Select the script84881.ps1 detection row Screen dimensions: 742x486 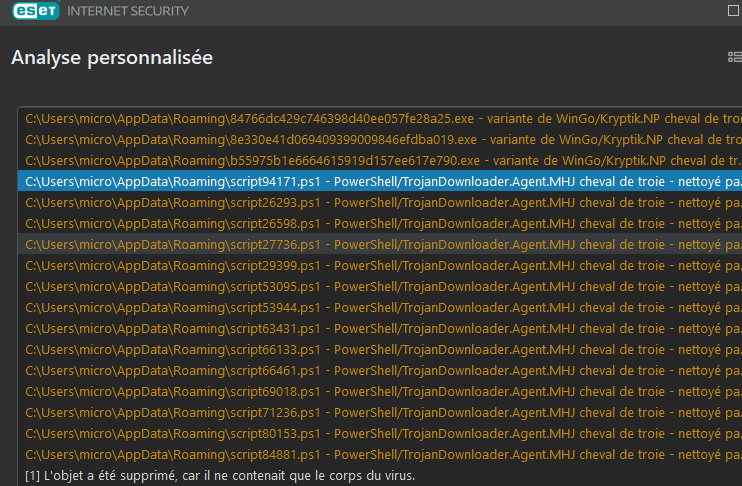(x=380, y=454)
